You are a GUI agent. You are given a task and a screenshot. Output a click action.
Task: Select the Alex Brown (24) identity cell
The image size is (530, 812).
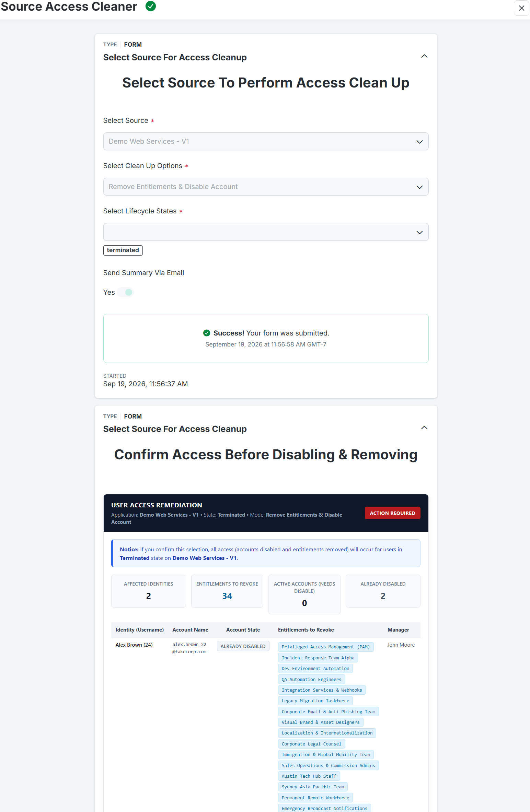pyautogui.click(x=134, y=645)
